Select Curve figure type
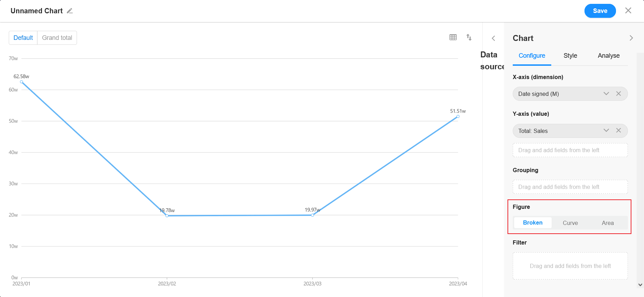 pyautogui.click(x=570, y=223)
